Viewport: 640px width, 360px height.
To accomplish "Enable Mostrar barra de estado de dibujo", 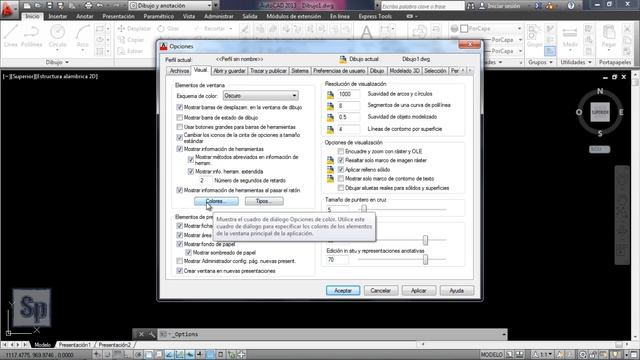I will click(179, 118).
